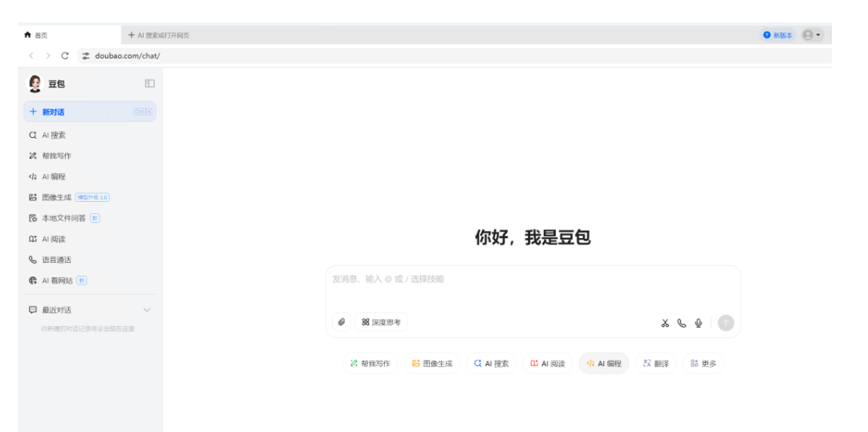Click the 模型升级 3.0 badge
Image resolution: width=868 pixels, height=432 pixels.
pyautogui.click(x=92, y=197)
